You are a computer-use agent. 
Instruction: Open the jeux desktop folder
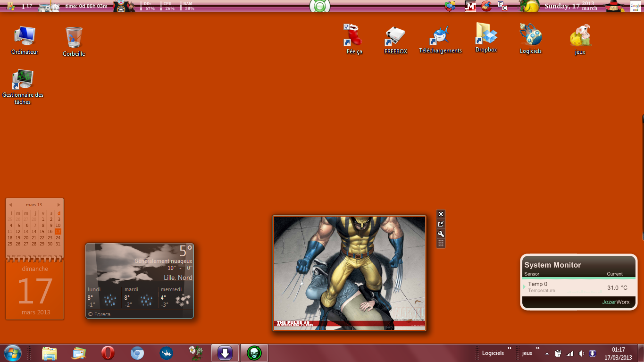580,40
